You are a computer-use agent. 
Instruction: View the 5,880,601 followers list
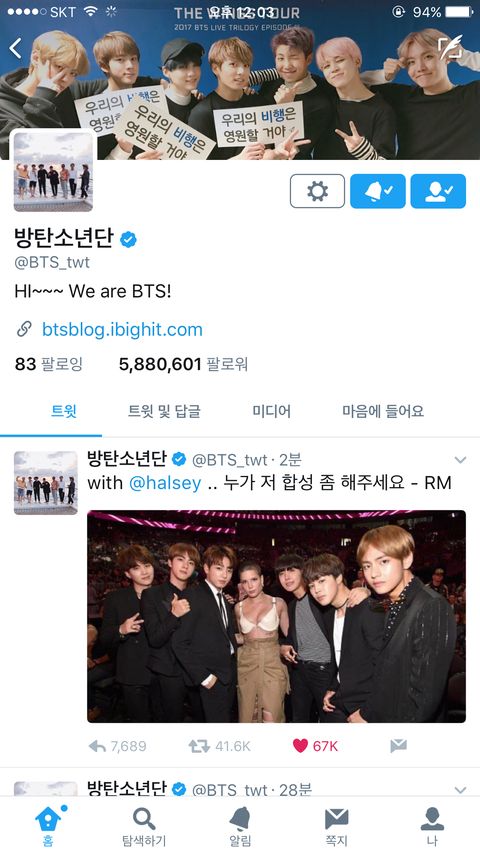coord(183,364)
